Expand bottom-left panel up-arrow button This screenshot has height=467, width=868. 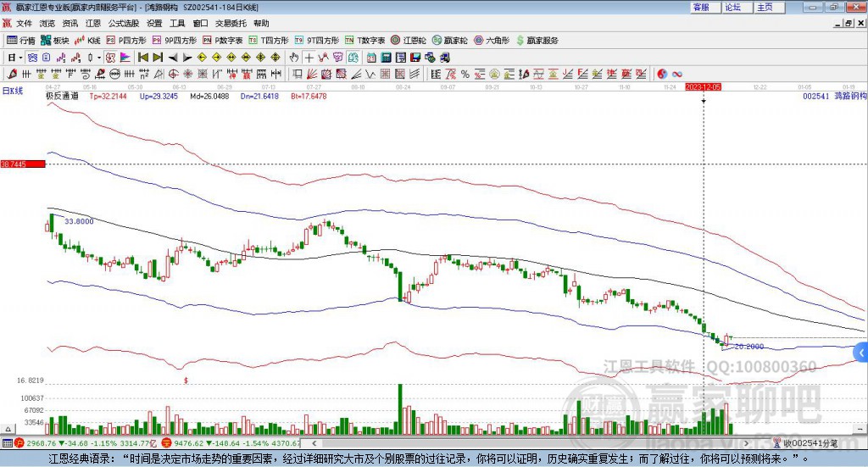click(8, 429)
